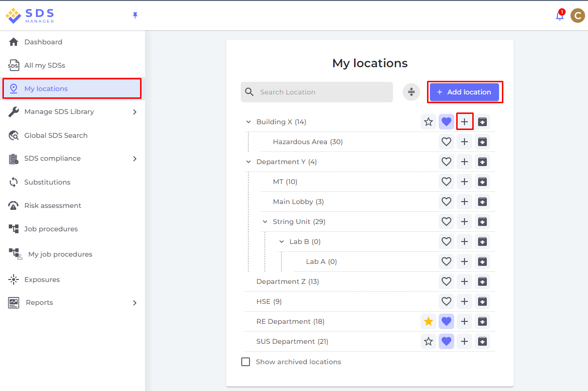Click the archive icon for HSE
The width and height of the screenshot is (588, 391).
(x=482, y=301)
